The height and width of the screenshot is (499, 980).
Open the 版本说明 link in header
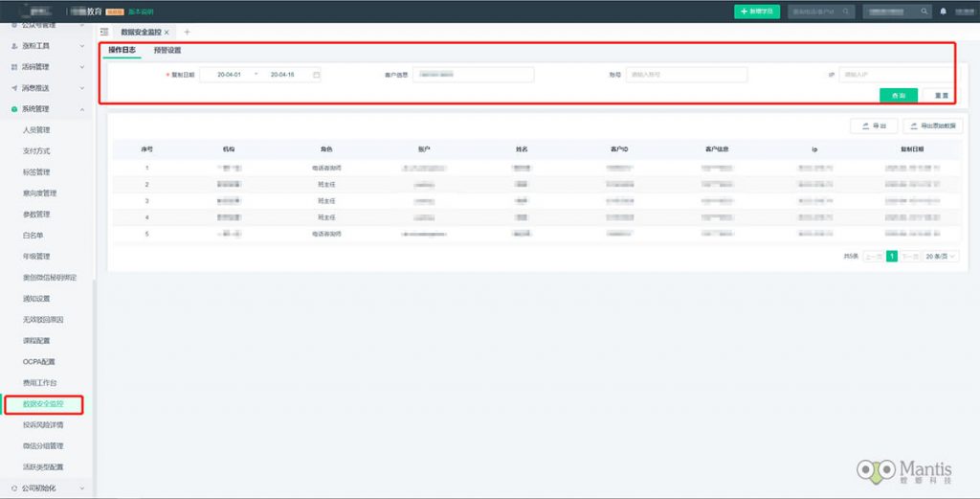[x=142, y=11]
